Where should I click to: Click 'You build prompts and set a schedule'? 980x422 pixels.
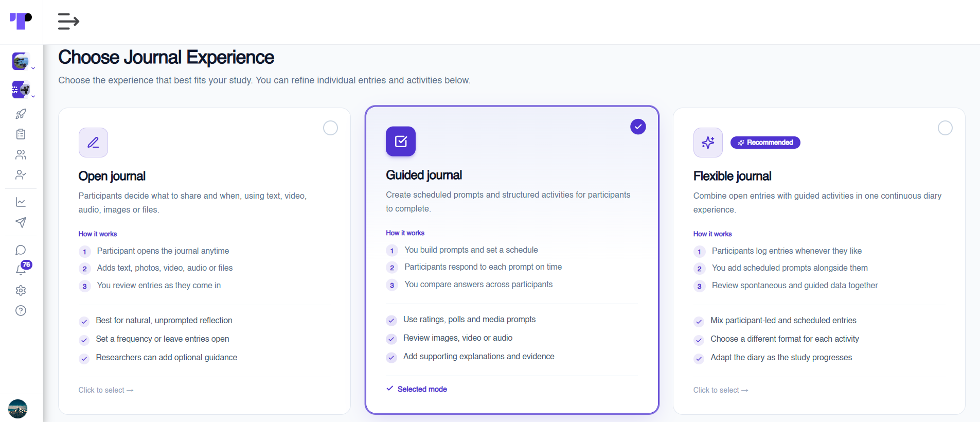471,250
